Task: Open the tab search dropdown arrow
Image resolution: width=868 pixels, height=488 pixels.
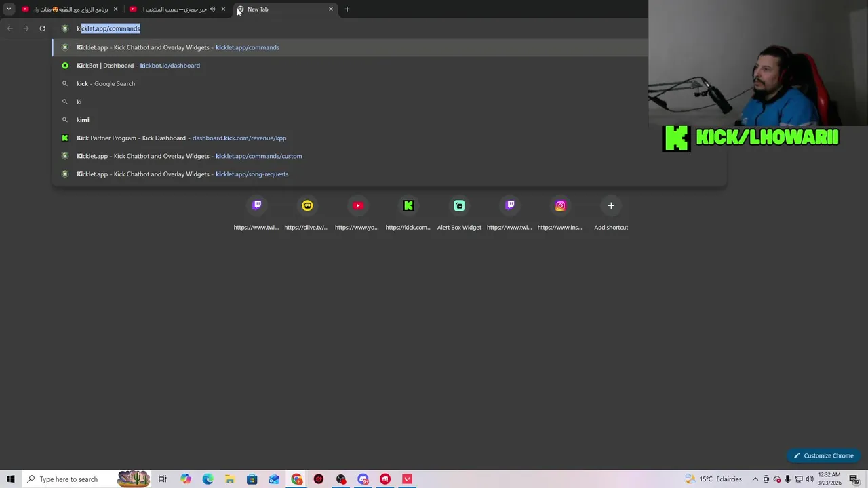Action: click(9, 9)
